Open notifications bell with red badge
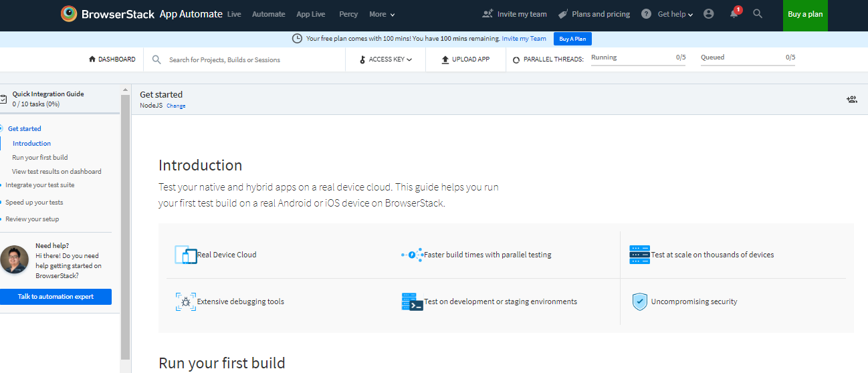Viewport: 868px width, 373px height. coord(734,13)
